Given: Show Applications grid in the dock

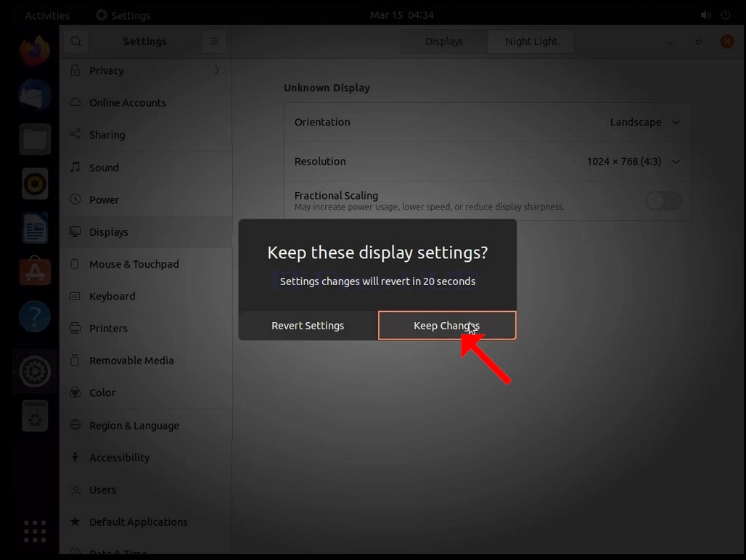Looking at the screenshot, I should (35, 532).
